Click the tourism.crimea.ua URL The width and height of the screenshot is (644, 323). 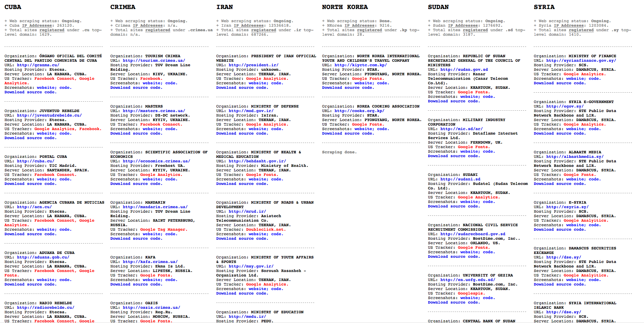tap(154, 60)
